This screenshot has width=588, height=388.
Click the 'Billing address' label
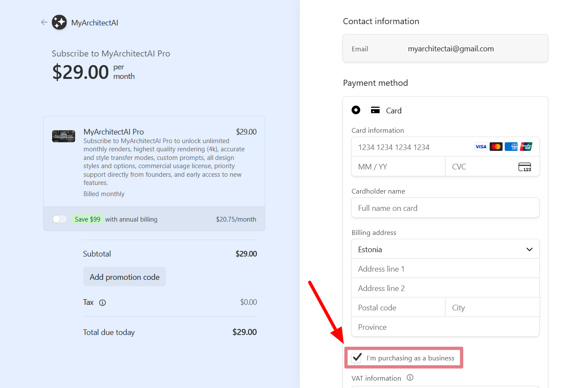pyautogui.click(x=374, y=233)
